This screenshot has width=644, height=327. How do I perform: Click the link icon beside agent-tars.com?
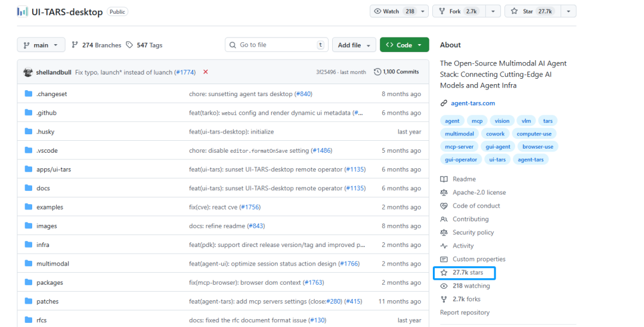(x=444, y=103)
